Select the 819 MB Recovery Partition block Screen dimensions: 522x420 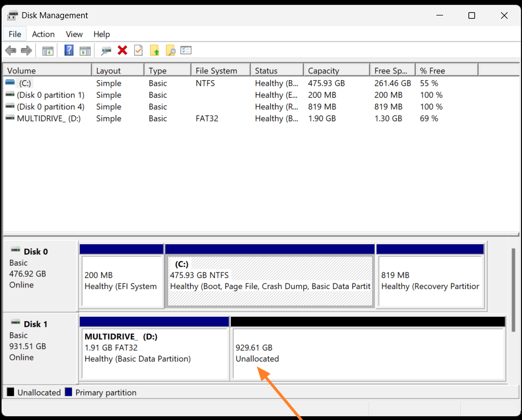point(430,276)
